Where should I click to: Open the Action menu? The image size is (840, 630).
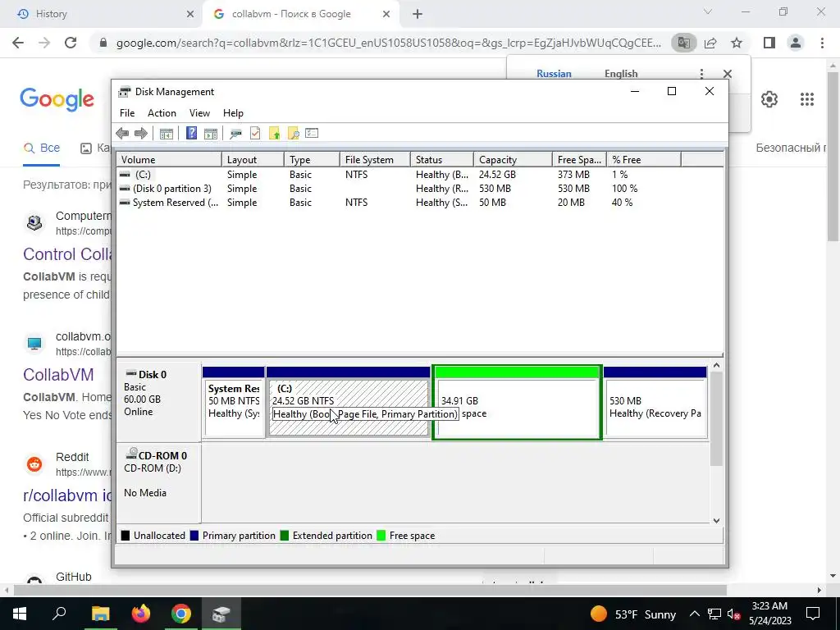(162, 113)
